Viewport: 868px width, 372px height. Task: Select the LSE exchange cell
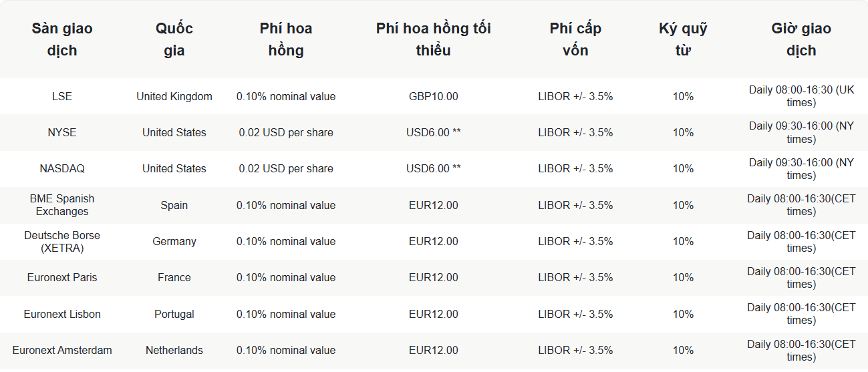tap(62, 96)
